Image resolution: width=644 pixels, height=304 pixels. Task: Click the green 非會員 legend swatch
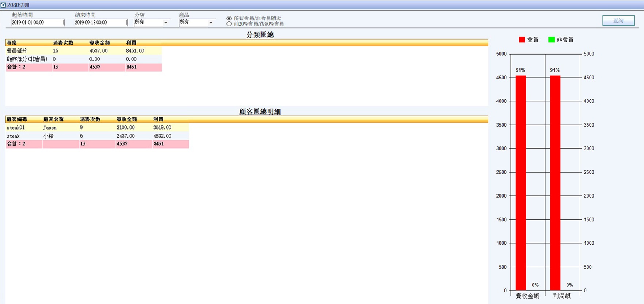pos(551,40)
